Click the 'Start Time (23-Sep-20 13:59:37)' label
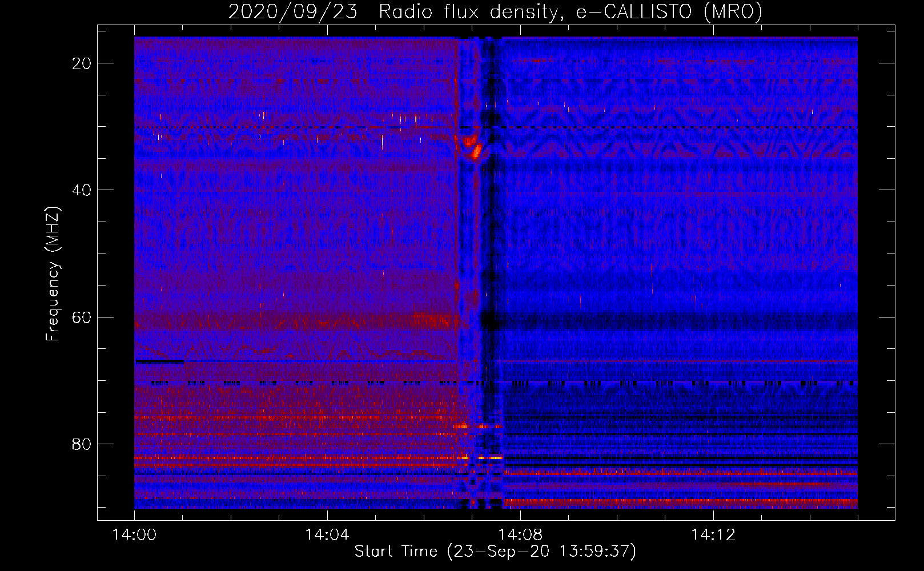The height and width of the screenshot is (571, 924). click(x=495, y=552)
